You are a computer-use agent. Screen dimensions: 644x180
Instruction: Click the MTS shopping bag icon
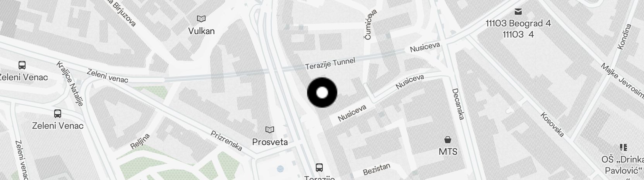pyautogui.click(x=448, y=139)
